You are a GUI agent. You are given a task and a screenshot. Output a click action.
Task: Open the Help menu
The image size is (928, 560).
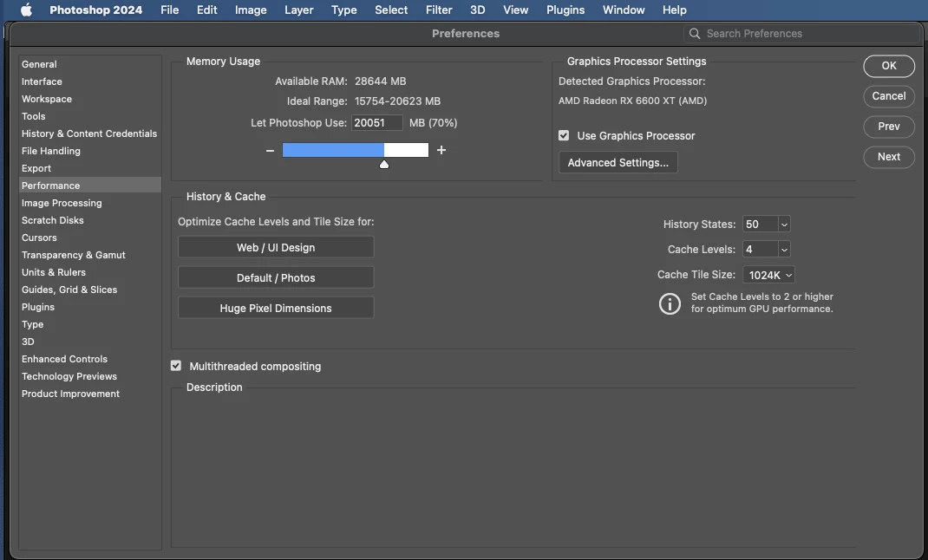[674, 10]
